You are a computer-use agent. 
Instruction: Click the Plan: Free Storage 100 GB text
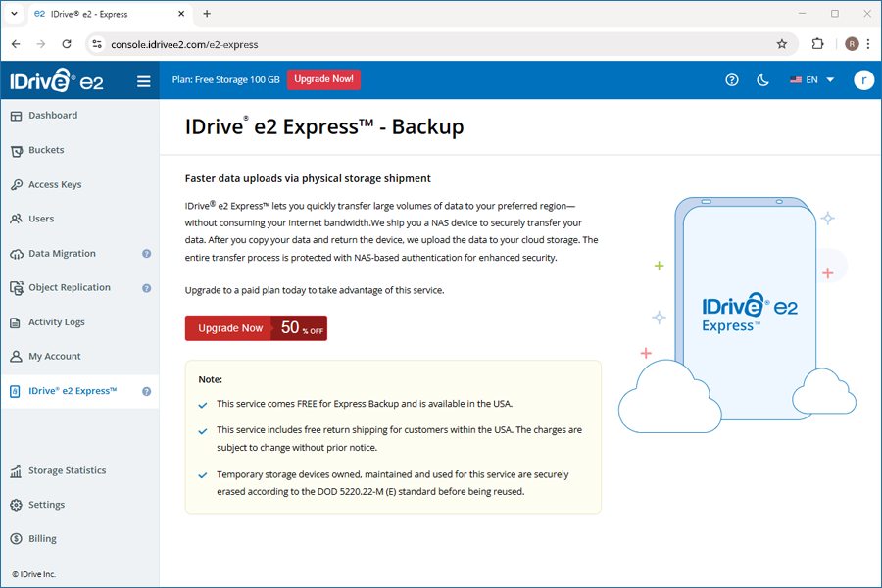tap(225, 80)
